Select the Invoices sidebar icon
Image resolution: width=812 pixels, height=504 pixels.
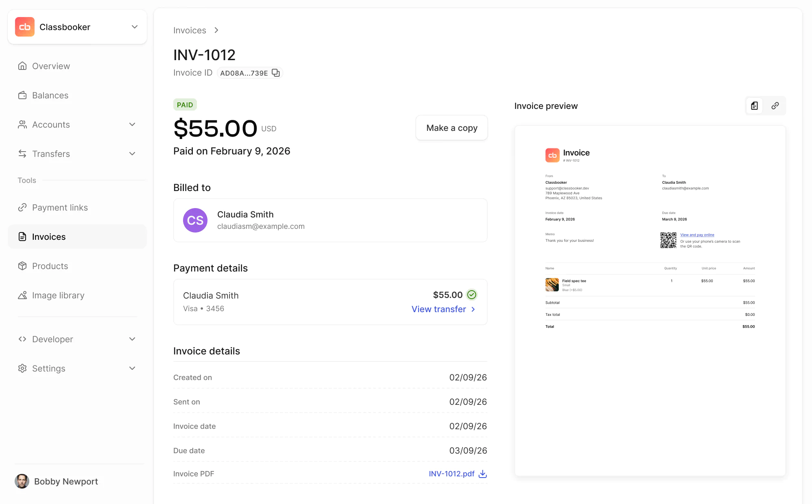(22, 237)
